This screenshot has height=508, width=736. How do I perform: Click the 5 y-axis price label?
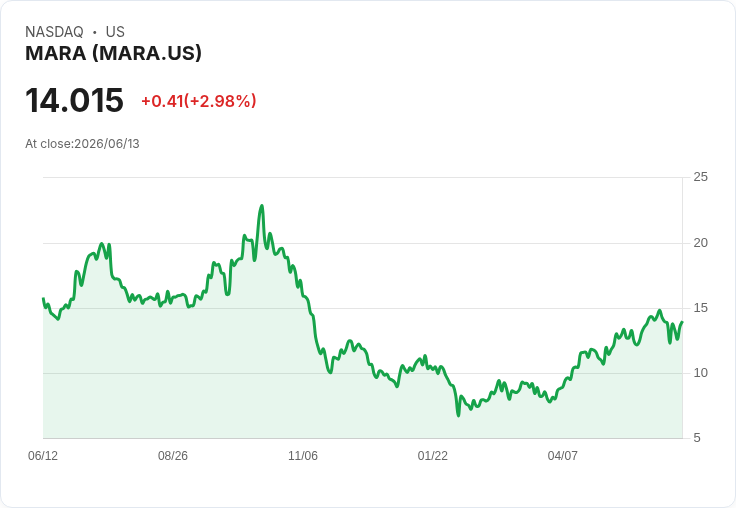pyautogui.click(x=697, y=438)
